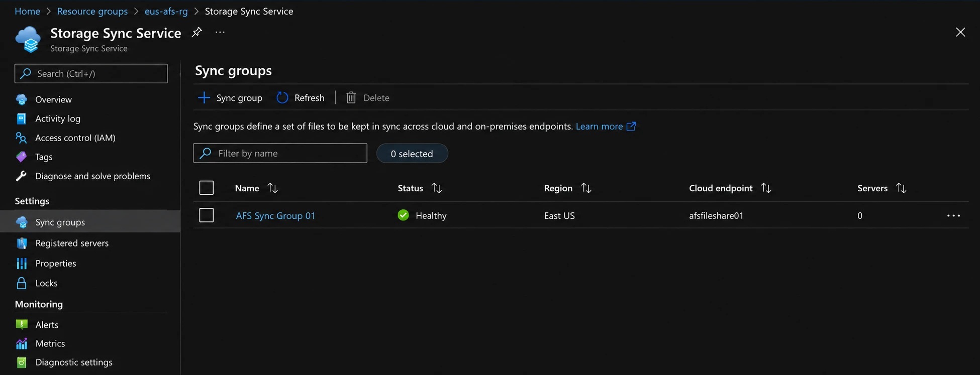Sort the table by Region
This screenshot has width=980, height=375.
[586, 188]
